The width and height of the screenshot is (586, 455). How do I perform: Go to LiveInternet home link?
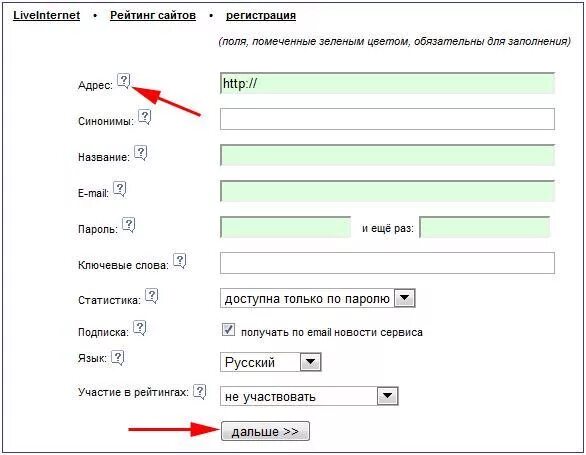[46, 15]
